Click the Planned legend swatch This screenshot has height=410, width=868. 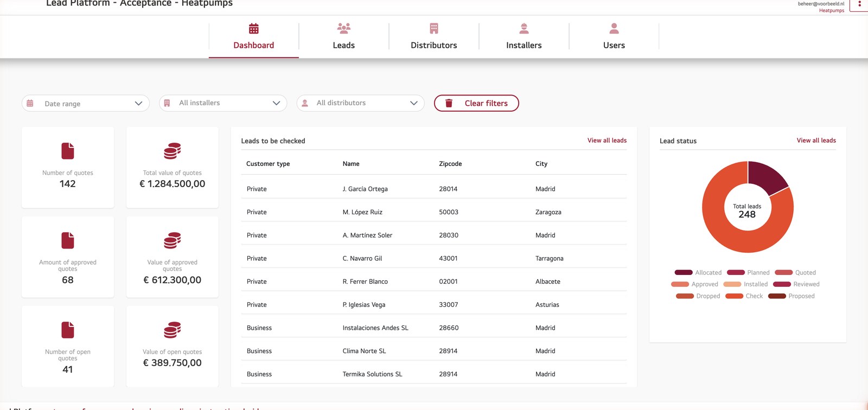point(736,272)
